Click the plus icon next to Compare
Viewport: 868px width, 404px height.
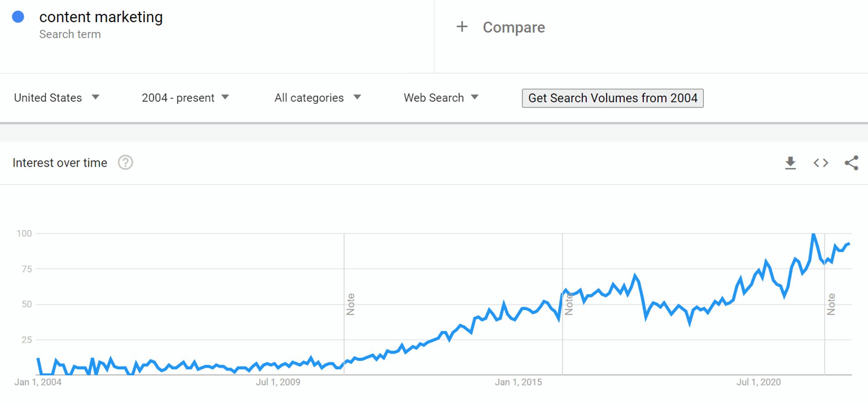462,27
